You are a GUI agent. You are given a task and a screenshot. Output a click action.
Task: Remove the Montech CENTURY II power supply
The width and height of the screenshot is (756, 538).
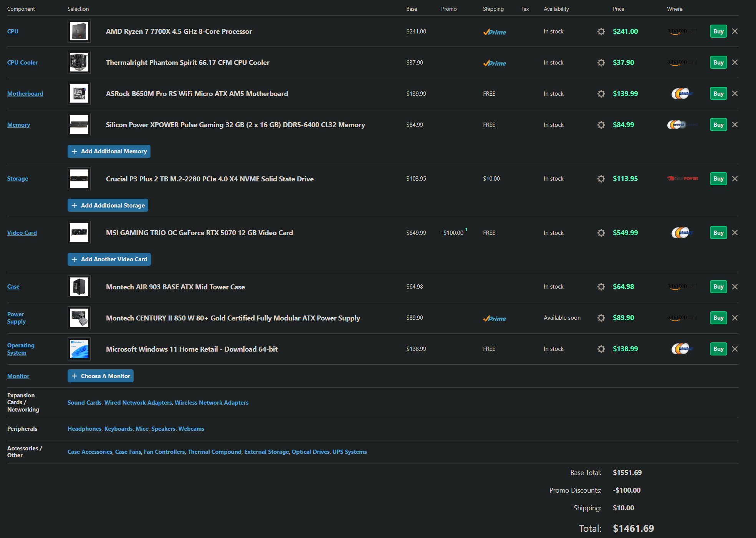tap(735, 318)
